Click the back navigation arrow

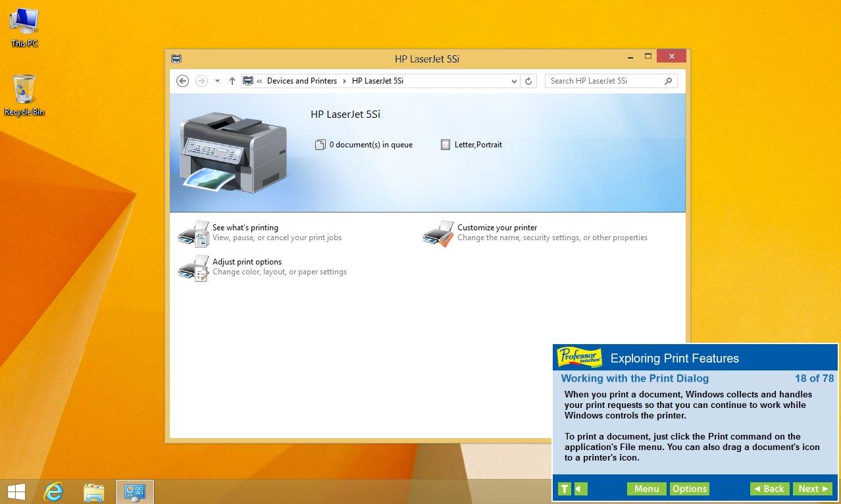182,80
